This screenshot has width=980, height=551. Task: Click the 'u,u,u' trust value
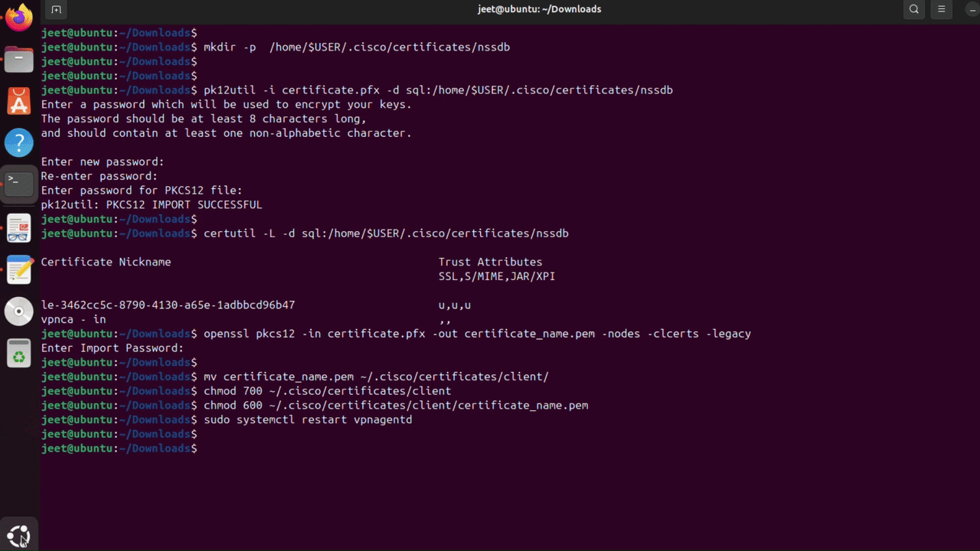pyautogui.click(x=455, y=305)
